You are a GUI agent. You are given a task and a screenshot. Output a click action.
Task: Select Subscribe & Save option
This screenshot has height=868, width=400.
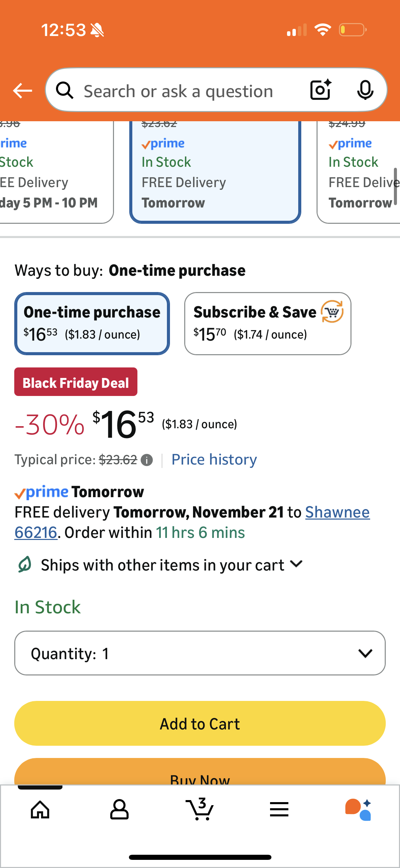click(267, 323)
